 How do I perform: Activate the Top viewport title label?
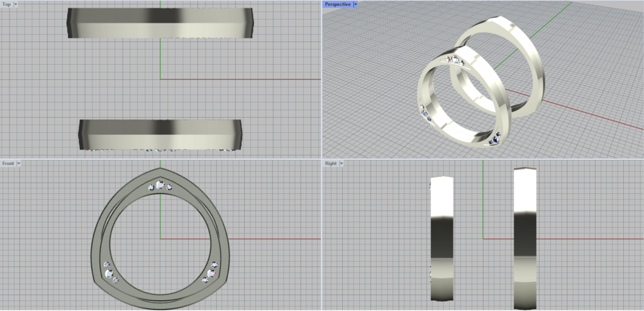coord(6,4)
